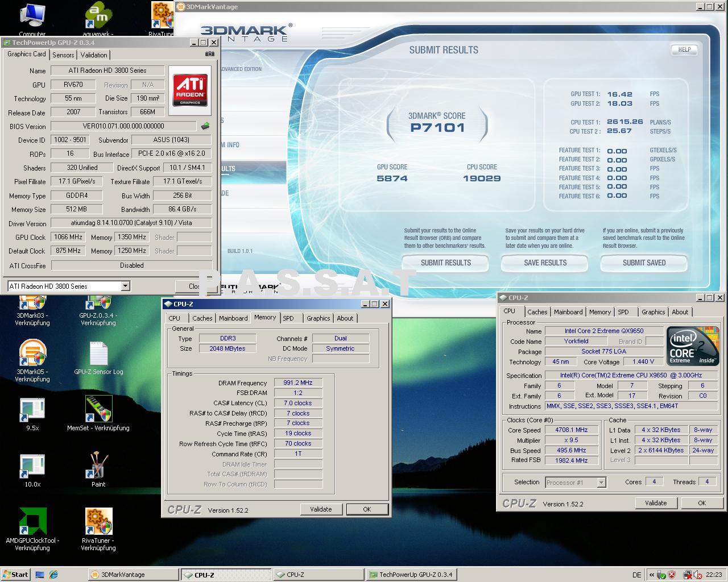728x582 pixels.
Task: Expand the Processor #1 selection dropdown
Action: coord(601,482)
